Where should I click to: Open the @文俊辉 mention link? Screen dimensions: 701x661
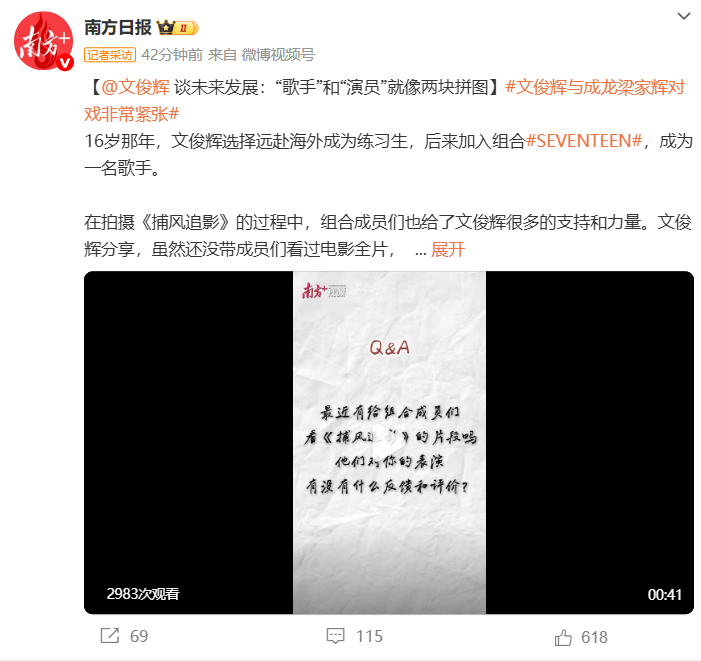point(135,87)
